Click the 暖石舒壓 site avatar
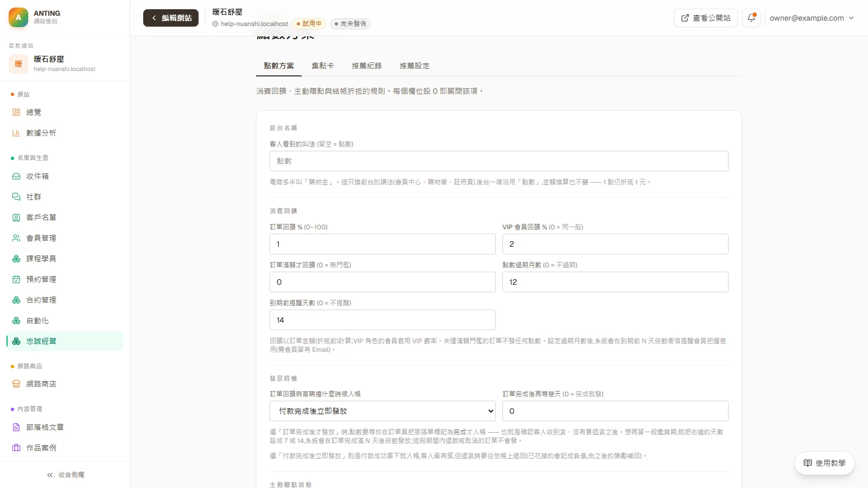The width and height of the screenshot is (868, 488). click(x=18, y=64)
